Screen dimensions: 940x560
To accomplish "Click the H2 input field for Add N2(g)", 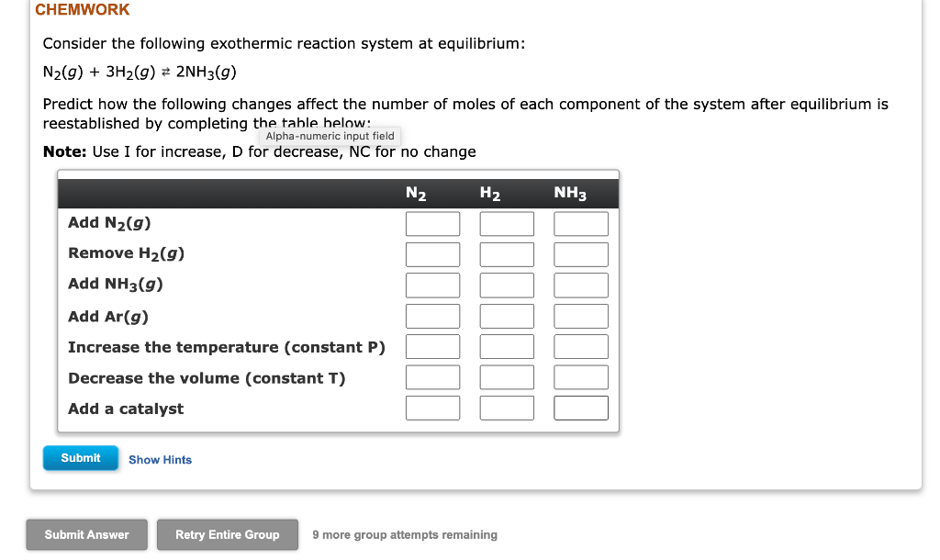I will [x=507, y=223].
